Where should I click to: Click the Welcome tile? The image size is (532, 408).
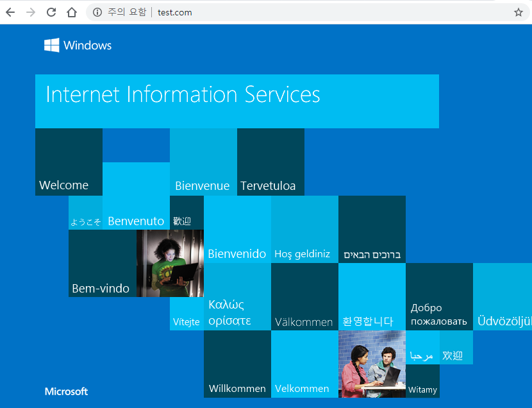coord(69,162)
